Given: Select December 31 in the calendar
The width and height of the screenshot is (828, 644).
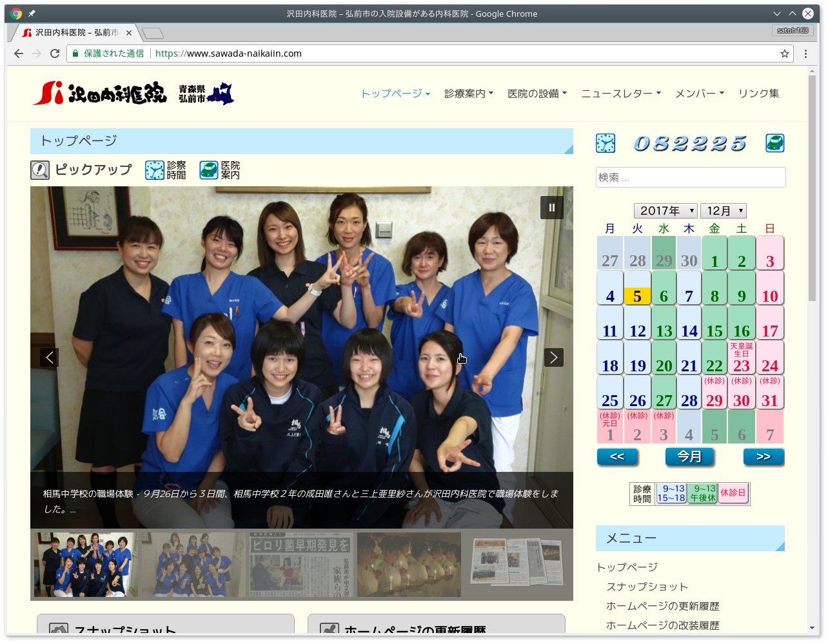Looking at the screenshot, I should tap(770, 393).
